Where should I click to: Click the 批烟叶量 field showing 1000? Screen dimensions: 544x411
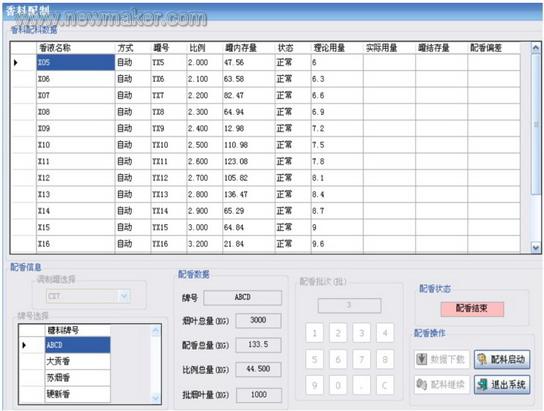point(259,395)
